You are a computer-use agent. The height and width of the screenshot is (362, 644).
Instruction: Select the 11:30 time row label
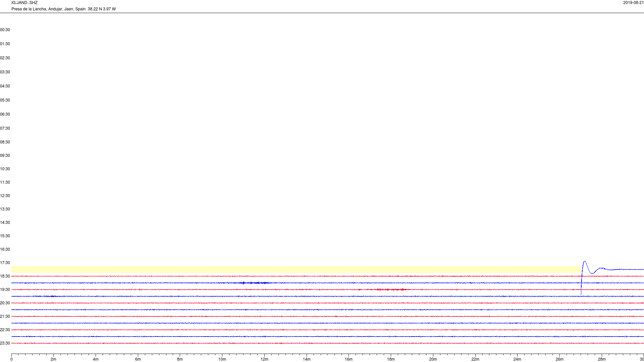(5, 182)
